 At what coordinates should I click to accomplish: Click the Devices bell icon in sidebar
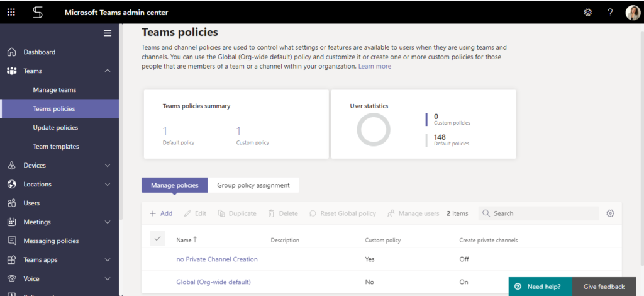click(x=12, y=165)
